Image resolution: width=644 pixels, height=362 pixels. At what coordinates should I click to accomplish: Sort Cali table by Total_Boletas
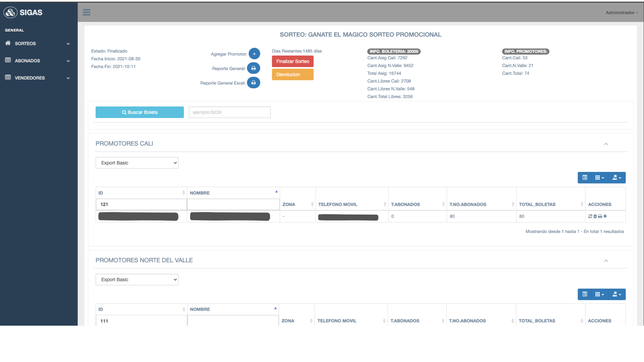click(551, 204)
